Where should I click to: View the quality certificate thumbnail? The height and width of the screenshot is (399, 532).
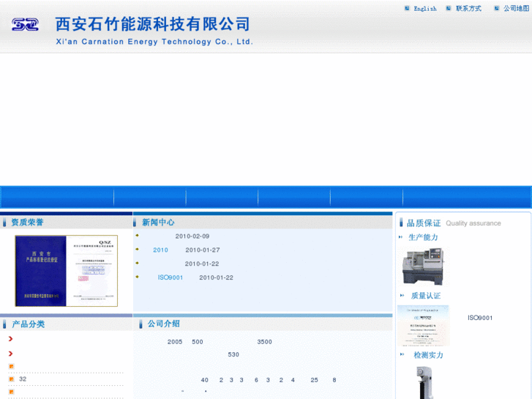coord(424,325)
